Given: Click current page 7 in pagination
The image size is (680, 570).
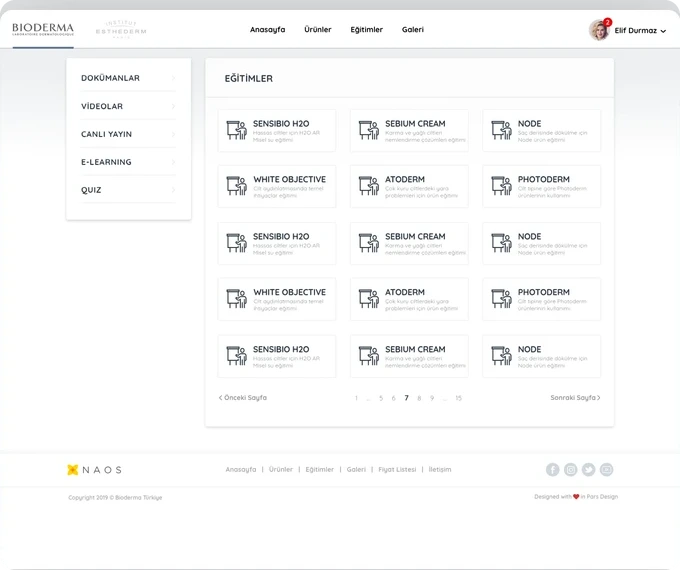Looking at the screenshot, I should 406,398.
